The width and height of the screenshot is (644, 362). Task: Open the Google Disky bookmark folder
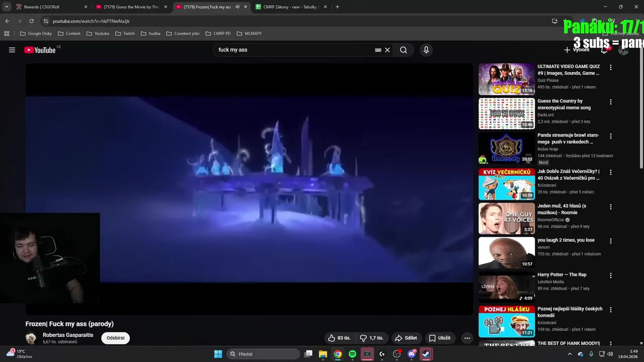tap(36, 33)
